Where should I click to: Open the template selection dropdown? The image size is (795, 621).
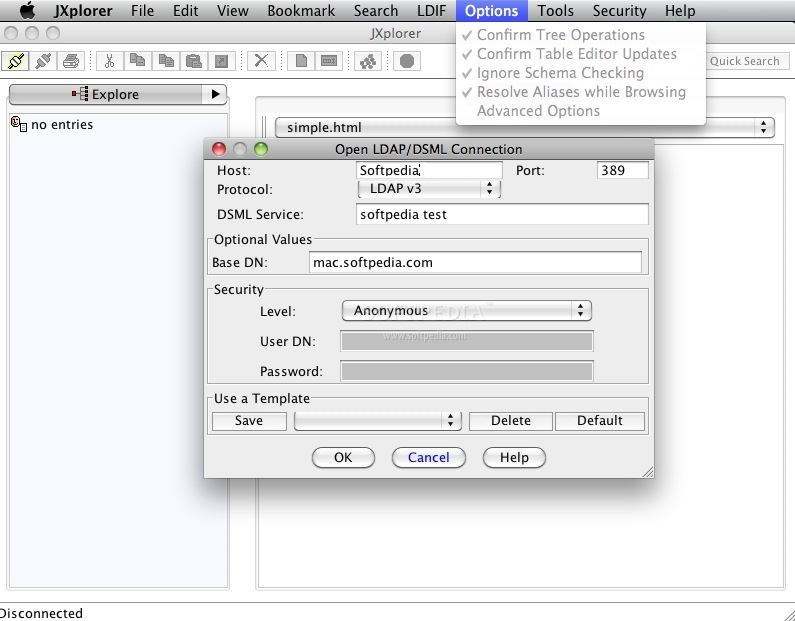click(x=378, y=420)
